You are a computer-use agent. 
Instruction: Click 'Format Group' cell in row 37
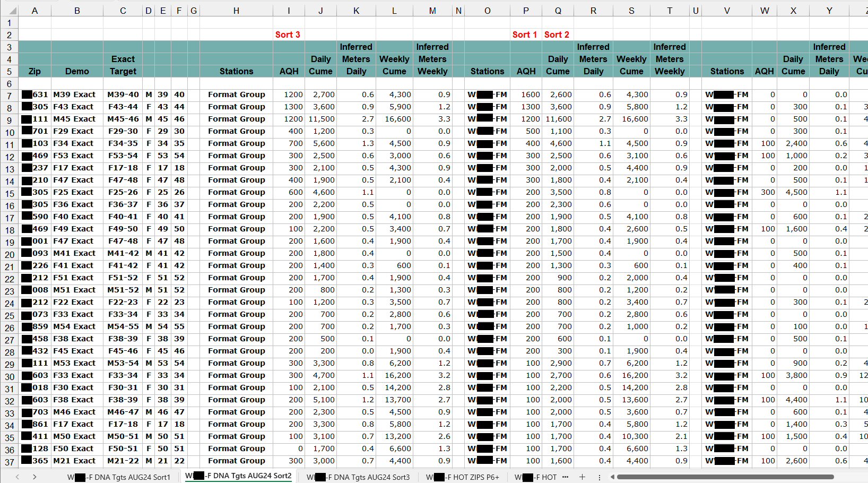[236, 461]
